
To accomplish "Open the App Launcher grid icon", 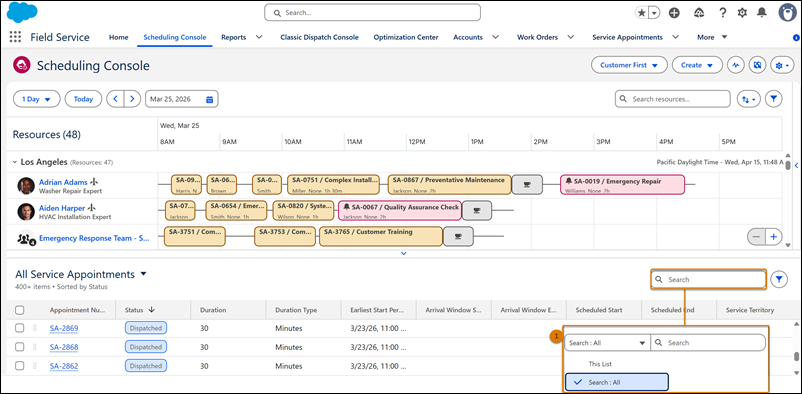I will pyautogui.click(x=15, y=37).
